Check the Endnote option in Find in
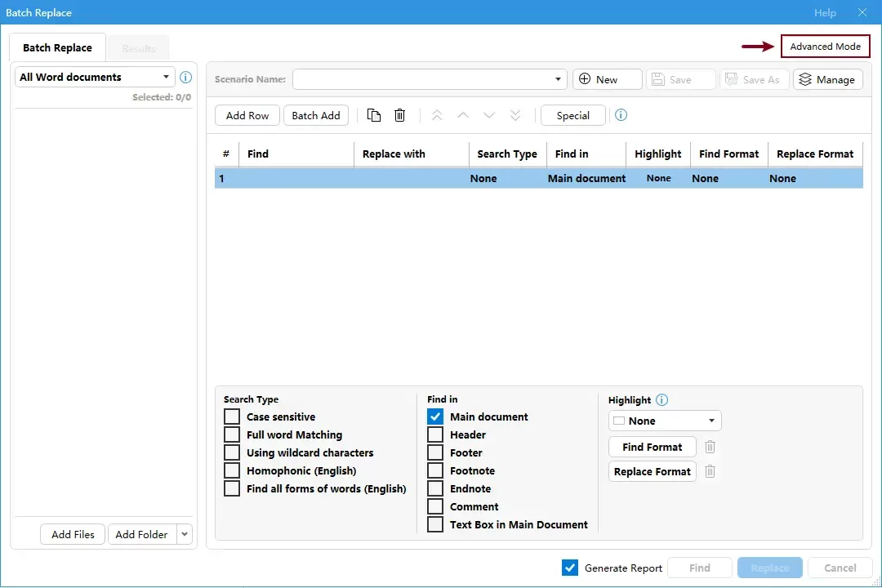882x588 pixels. (434, 488)
